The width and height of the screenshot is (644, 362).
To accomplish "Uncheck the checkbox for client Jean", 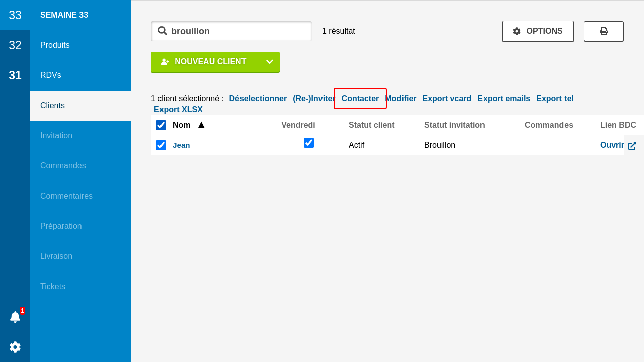I will point(161,145).
